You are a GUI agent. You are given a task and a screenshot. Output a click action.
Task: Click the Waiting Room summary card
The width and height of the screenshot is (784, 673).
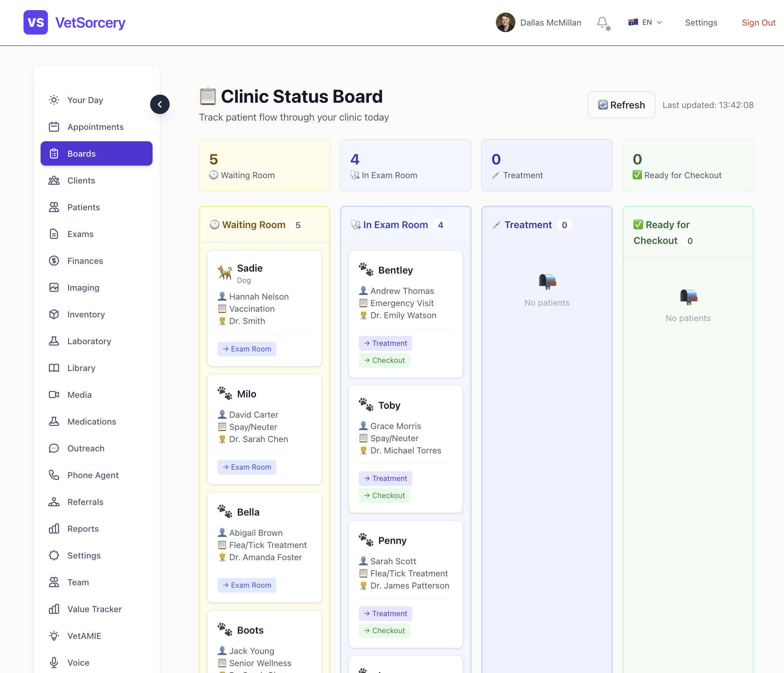point(265,166)
